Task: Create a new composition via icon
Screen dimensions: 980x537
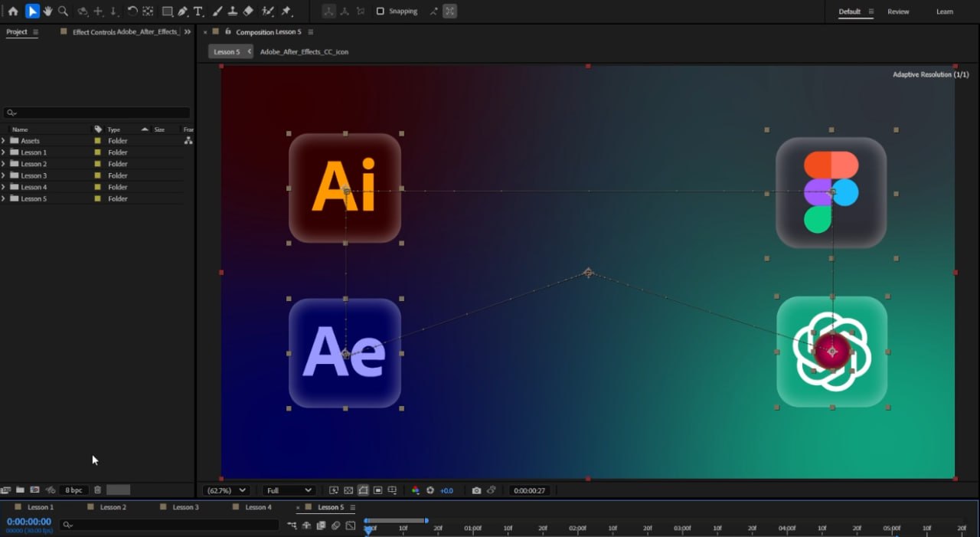Action: (x=34, y=490)
